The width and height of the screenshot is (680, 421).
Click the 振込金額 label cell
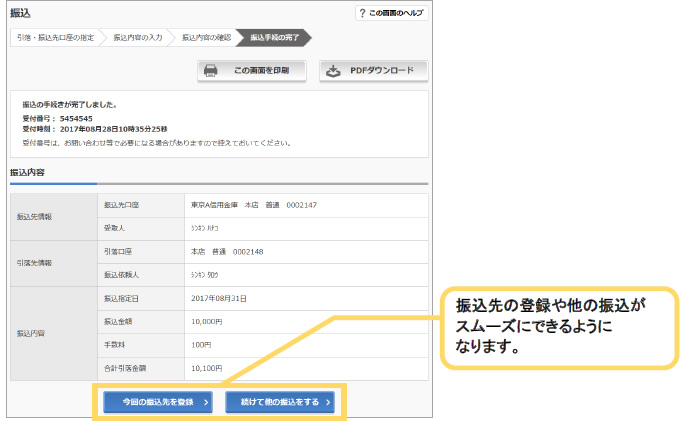click(141, 322)
